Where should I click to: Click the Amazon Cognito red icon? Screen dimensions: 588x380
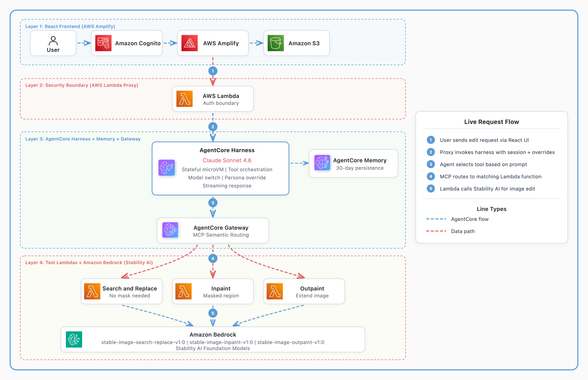coord(103,43)
